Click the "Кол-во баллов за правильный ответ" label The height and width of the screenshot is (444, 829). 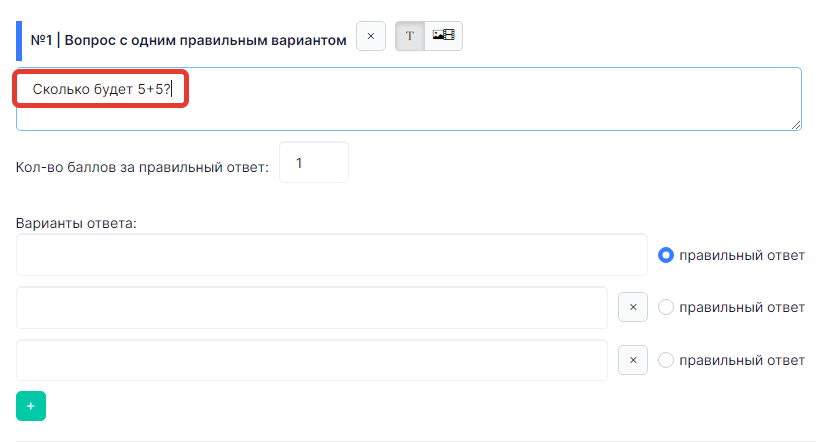coord(142,168)
